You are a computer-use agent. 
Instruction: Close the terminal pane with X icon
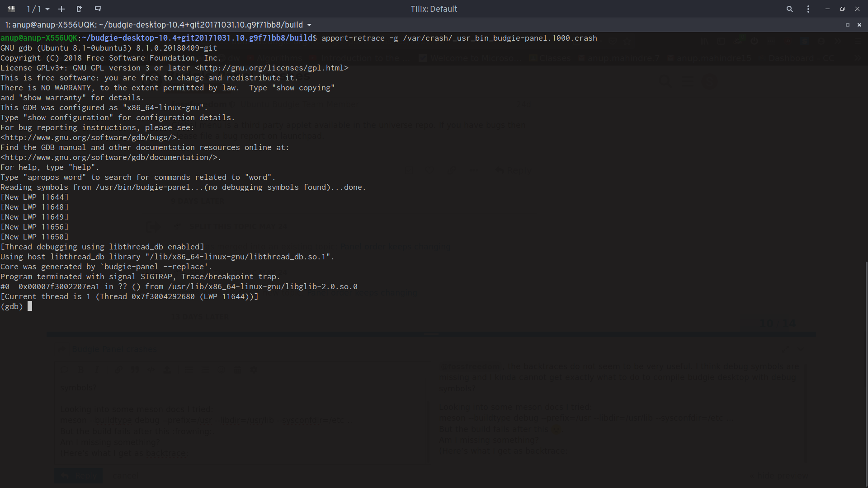tap(859, 25)
